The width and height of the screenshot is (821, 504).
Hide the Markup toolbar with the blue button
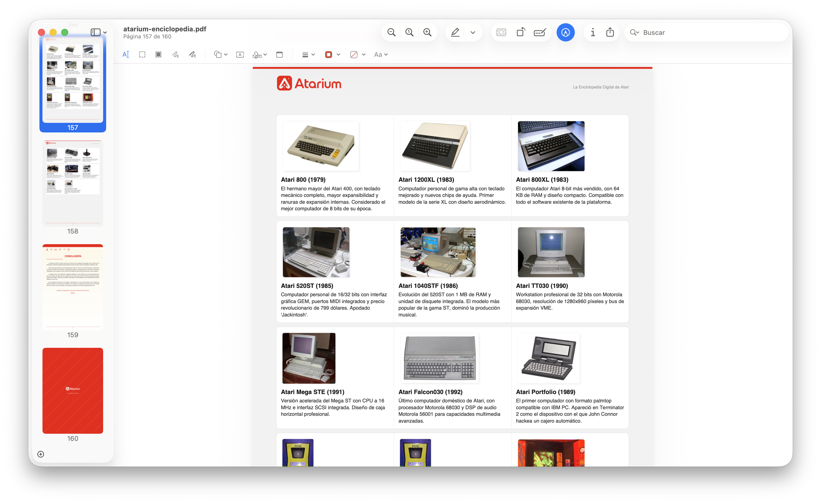point(566,32)
